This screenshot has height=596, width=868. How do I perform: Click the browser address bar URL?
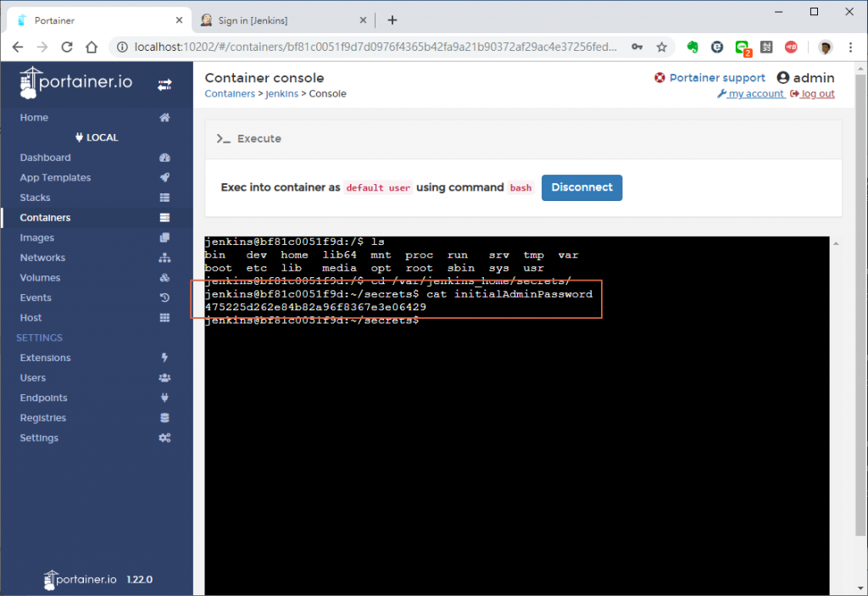tap(376, 47)
